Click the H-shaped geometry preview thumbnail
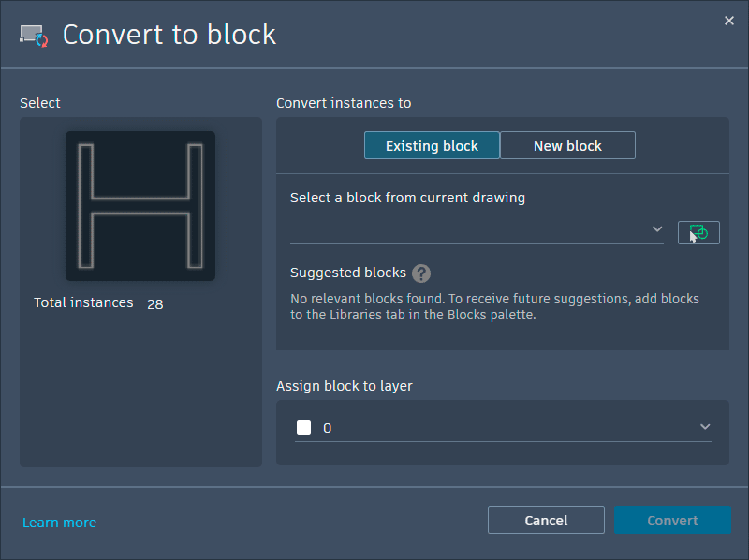This screenshot has width=749, height=560. click(x=140, y=206)
